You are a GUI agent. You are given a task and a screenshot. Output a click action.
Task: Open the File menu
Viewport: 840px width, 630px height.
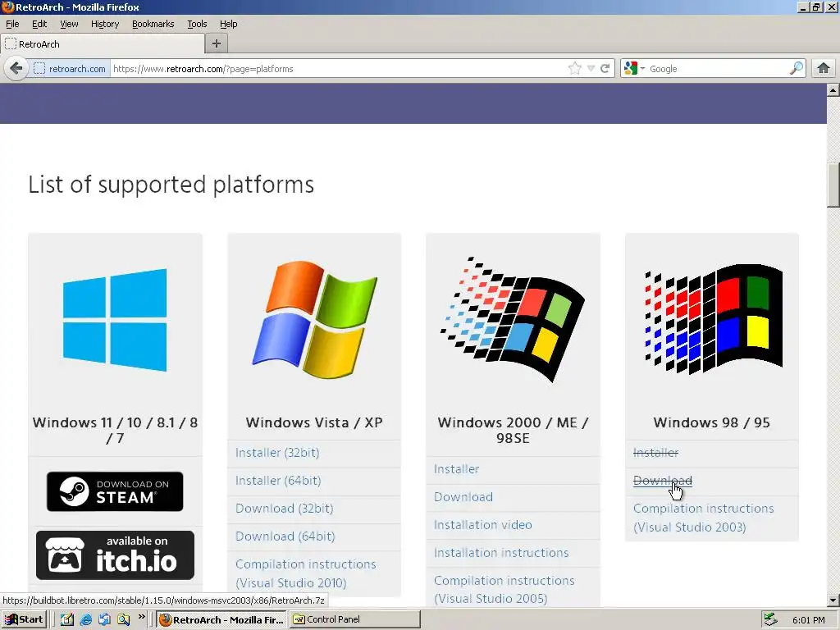[12, 24]
